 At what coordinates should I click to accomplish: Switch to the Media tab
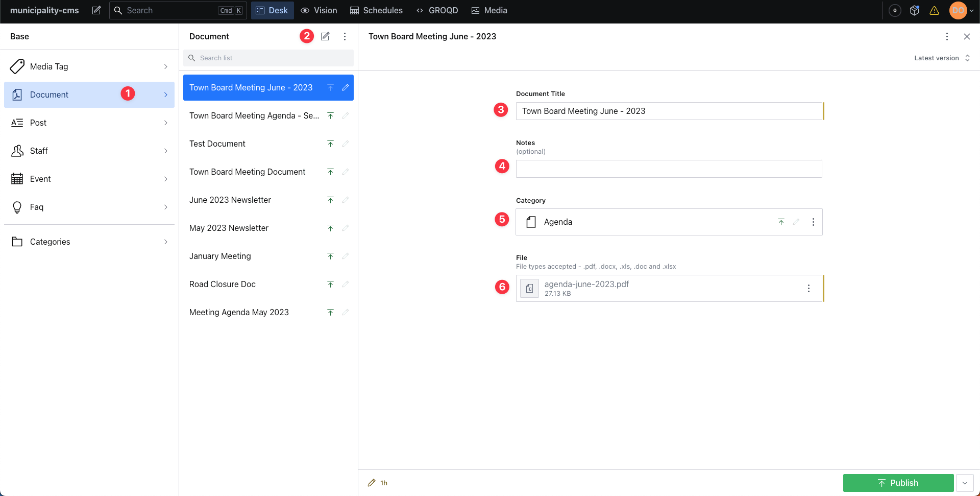(489, 10)
